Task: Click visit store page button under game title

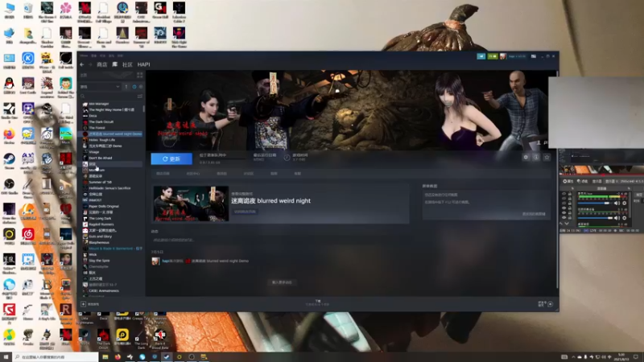Action: [x=246, y=212]
